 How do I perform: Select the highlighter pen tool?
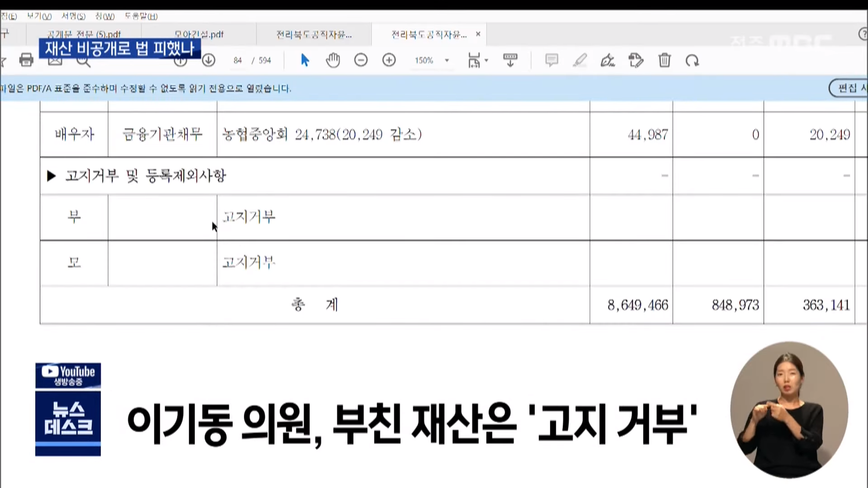(x=580, y=60)
